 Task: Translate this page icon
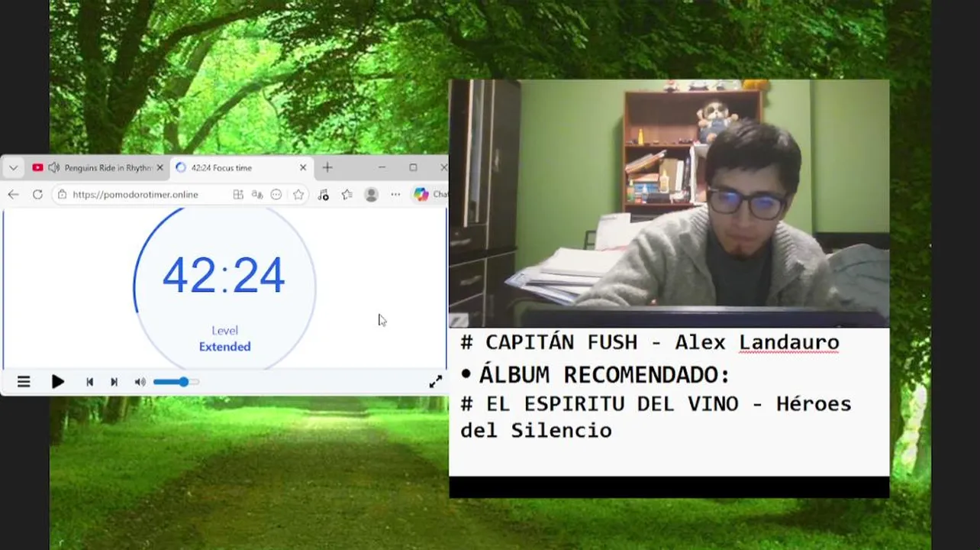pyautogui.click(x=257, y=195)
